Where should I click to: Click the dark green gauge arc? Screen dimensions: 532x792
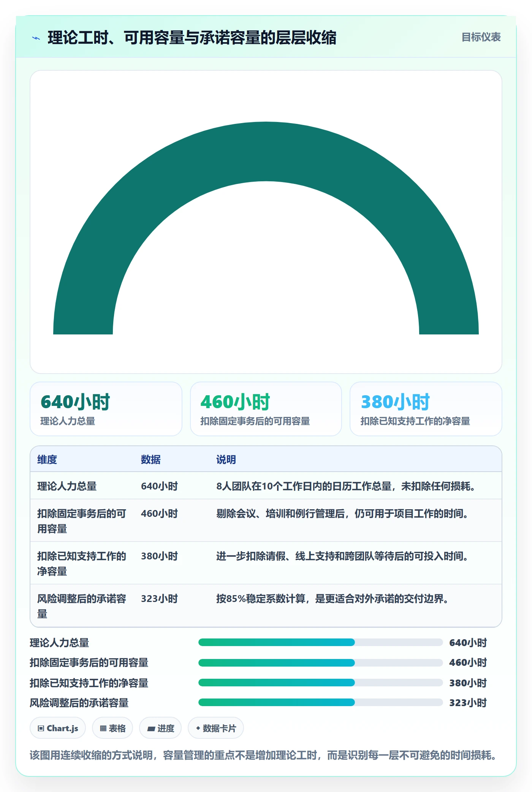pos(266,151)
